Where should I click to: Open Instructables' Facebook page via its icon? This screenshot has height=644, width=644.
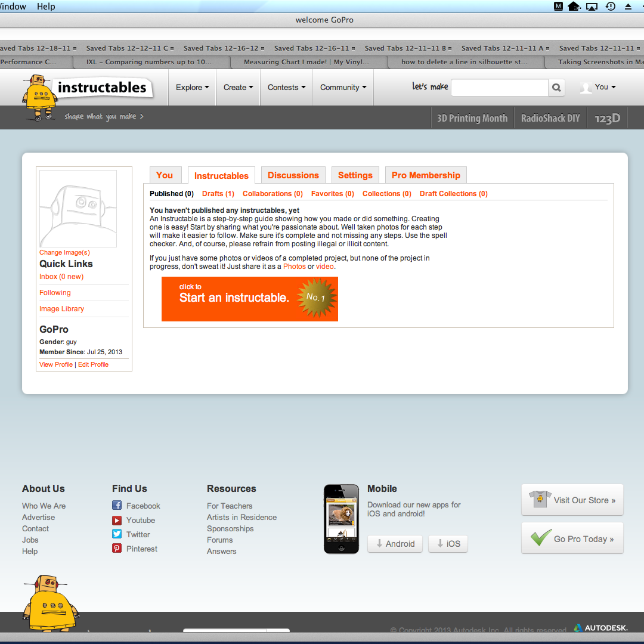click(x=117, y=506)
